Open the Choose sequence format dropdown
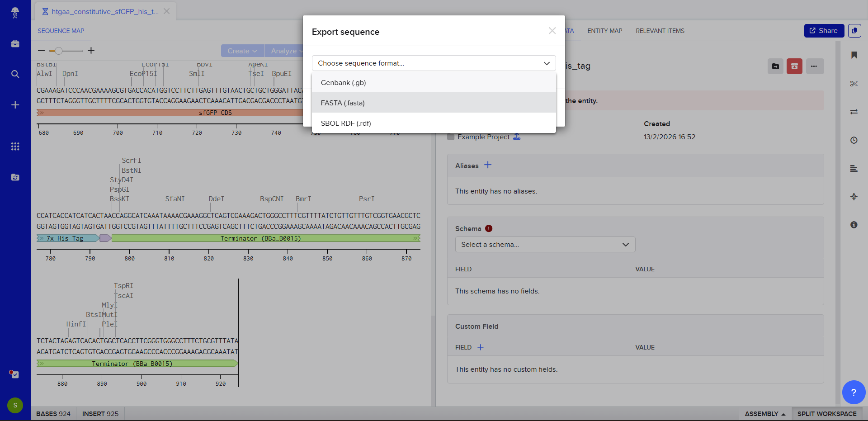This screenshot has width=868, height=421. pyautogui.click(x=434, y=63)
